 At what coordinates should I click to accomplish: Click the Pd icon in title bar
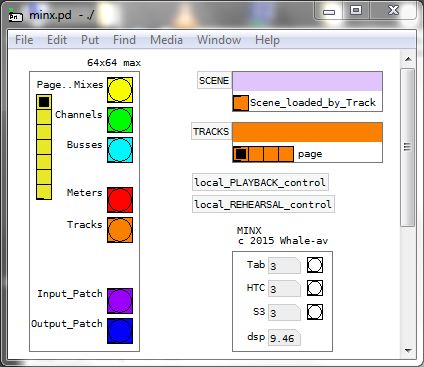16,15
